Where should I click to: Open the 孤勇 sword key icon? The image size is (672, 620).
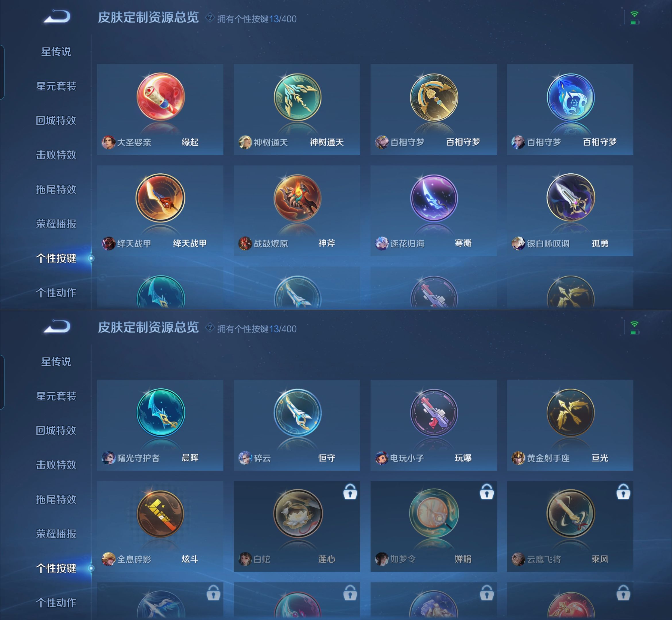(571, 197)
